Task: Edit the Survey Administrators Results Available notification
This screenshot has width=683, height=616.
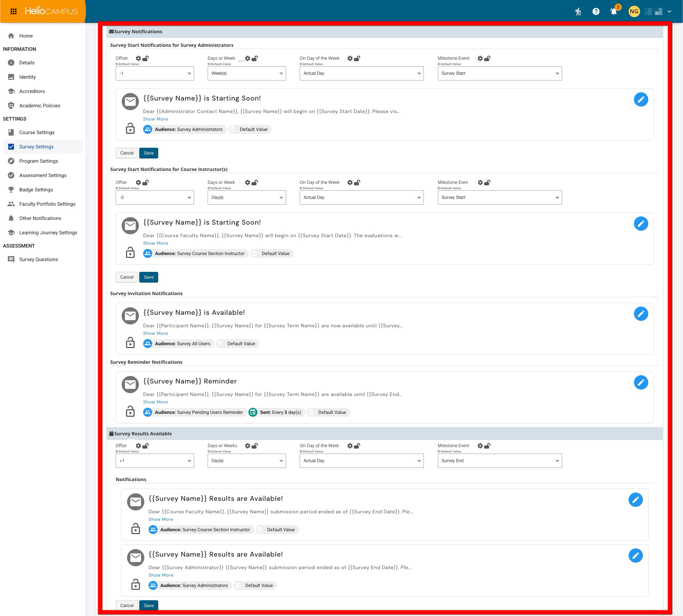Action: [635, 556]
